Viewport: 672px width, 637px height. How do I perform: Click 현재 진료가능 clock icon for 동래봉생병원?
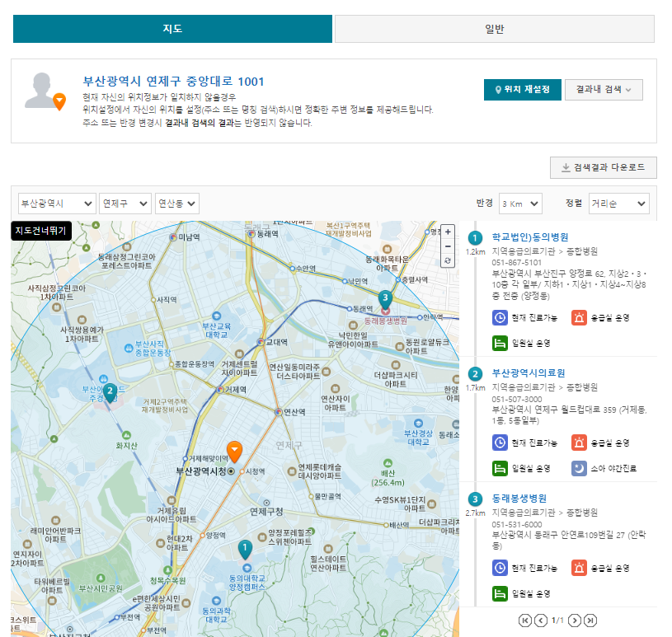tap(500, 568)
